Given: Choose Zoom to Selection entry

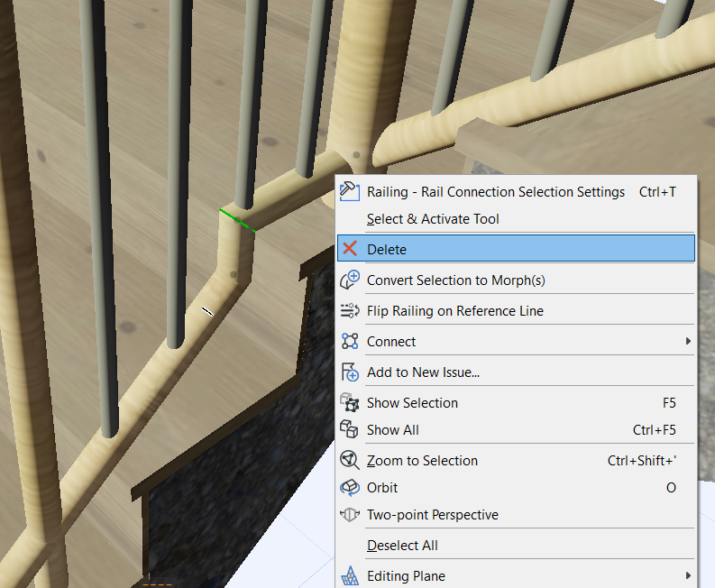Looking at the screenshot, I should 516,460.
